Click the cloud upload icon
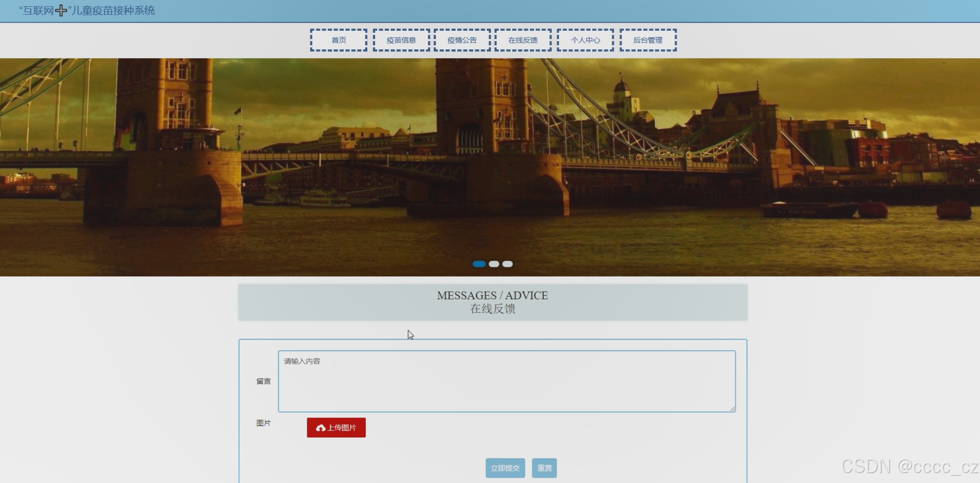Image resolution: width=980 pixels, height=483 pixels. click(321, 428)
